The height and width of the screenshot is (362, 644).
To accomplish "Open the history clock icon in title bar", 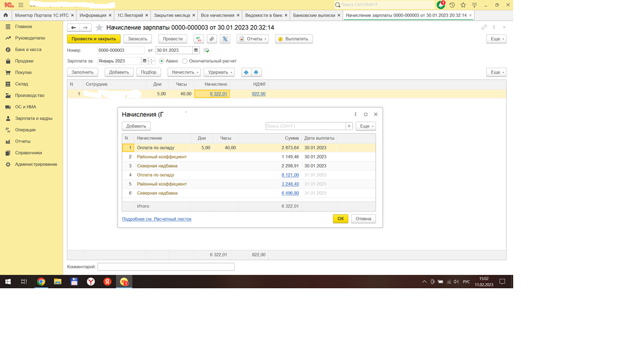I will click(452, 5).
